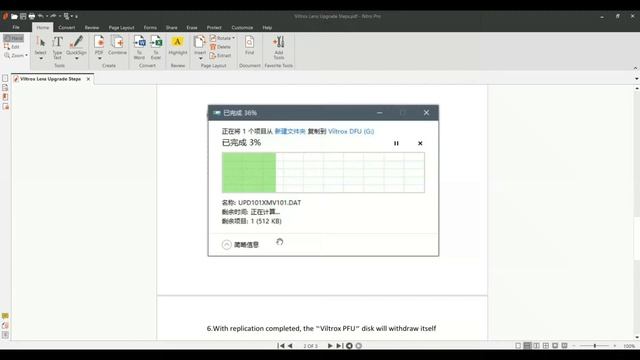
Task: Switch to single page view
Action: pyautogui.click(x=518, y=346)
